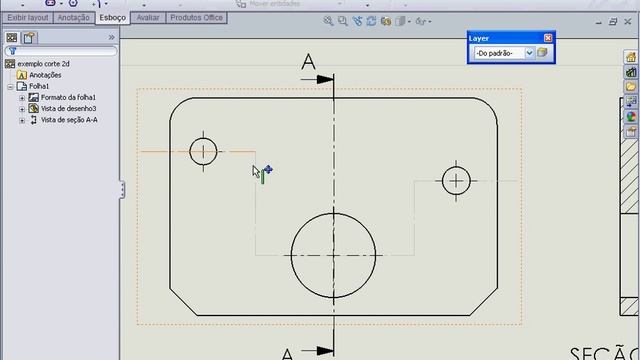The image size is (640, 360).
Task: Open the hide/show items glasses dropdown
Action: (423, 21)
